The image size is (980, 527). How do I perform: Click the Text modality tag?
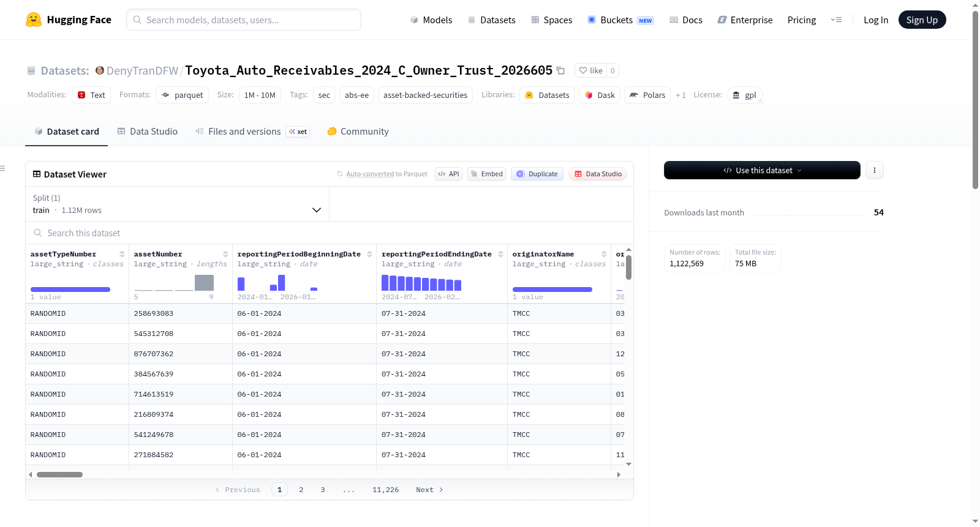(x=91, y=95)
